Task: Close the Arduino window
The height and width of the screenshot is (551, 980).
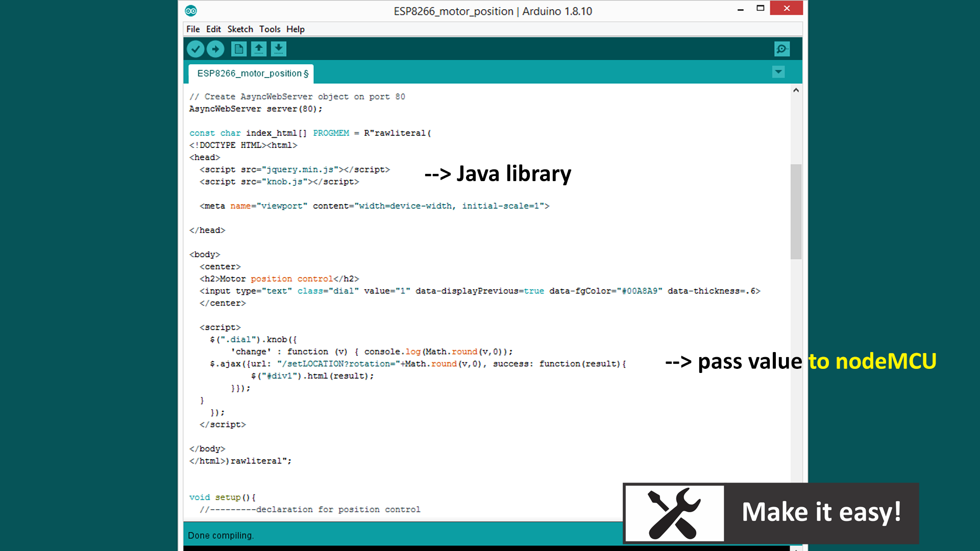Action: pos(787,8)
